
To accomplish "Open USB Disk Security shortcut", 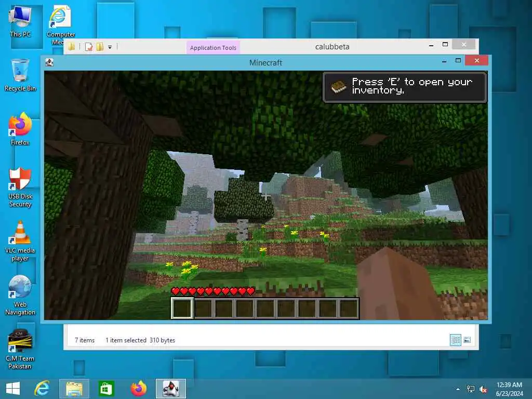I will (x=20, y=187).
